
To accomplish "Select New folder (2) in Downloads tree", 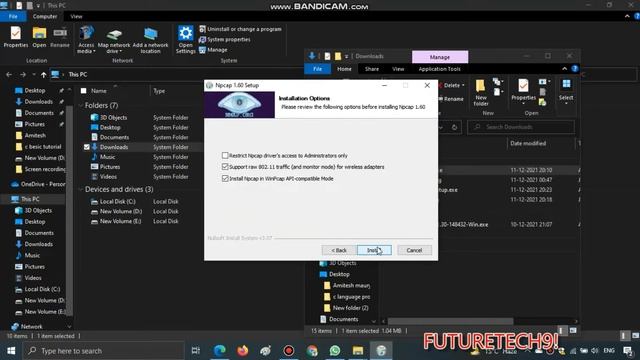I will coord(350,308).
